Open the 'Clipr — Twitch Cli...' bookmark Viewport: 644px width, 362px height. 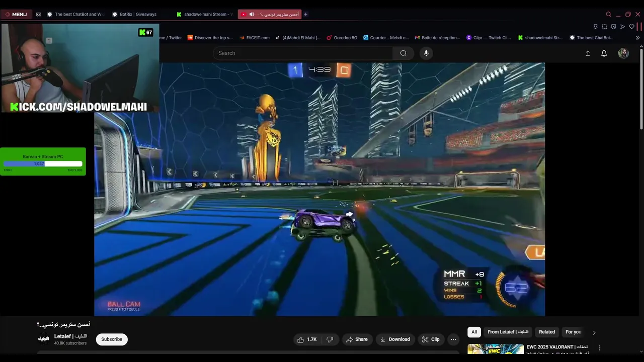489,38
